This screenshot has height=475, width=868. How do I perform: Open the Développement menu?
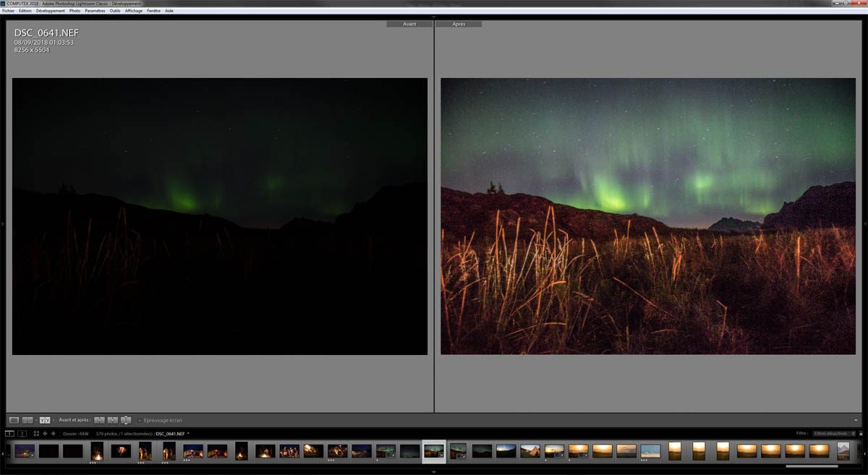50,11
